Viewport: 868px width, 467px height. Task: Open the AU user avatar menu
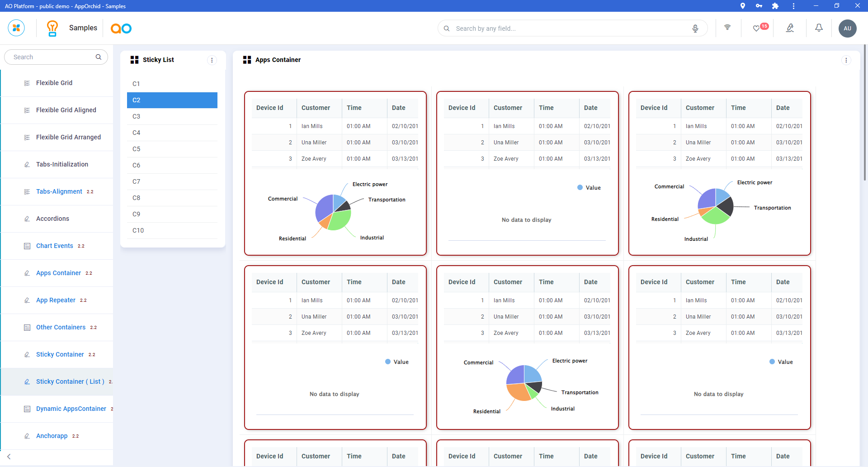click(x=847, y=29)
